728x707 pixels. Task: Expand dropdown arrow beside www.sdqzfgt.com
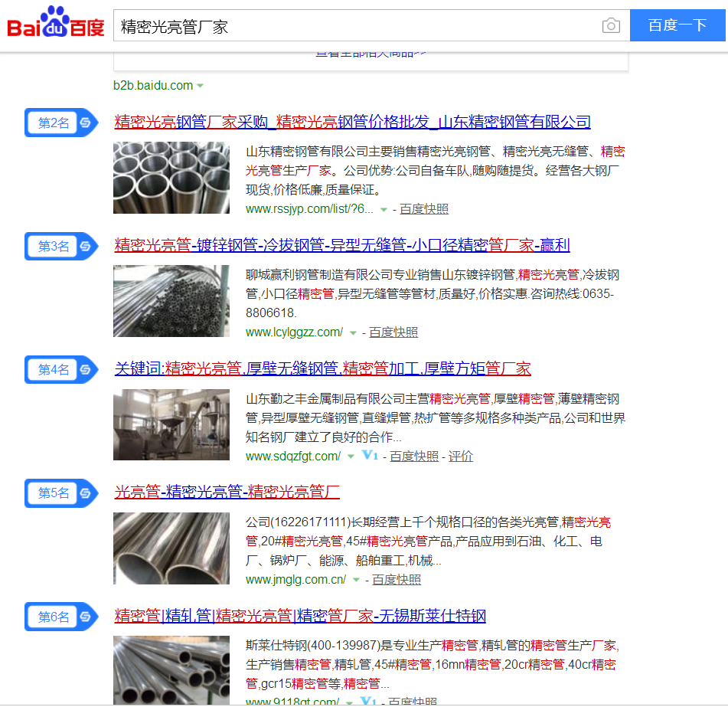[351, 457]
